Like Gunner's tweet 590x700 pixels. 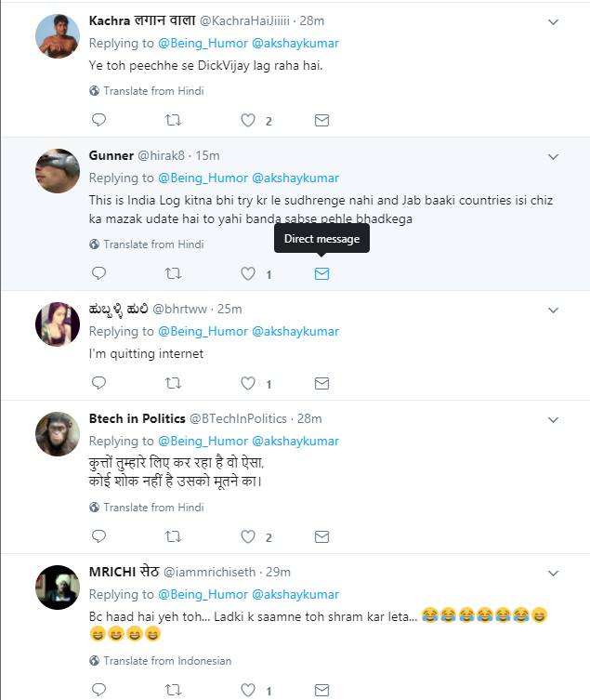click(248, 273)
